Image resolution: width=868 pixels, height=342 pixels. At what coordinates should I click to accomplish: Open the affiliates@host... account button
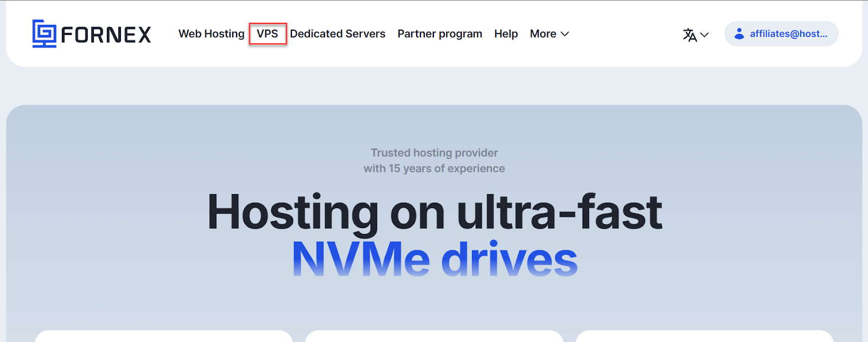tap(781, 34)
